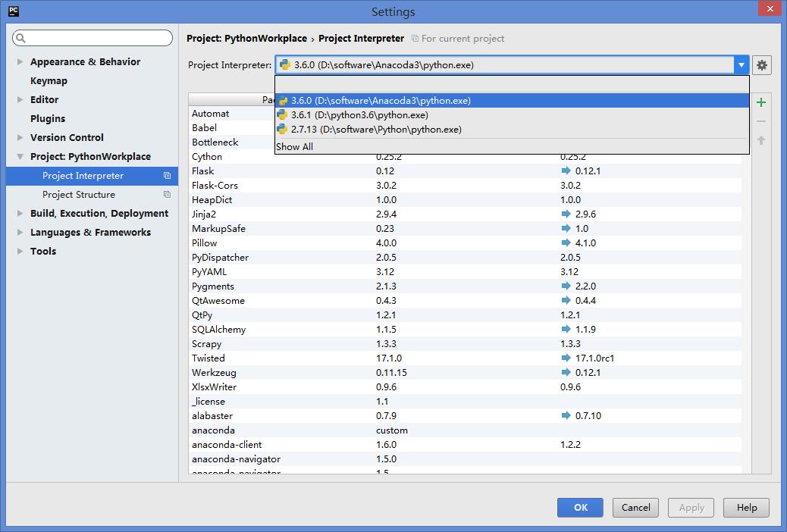Image resolution: width=787 pixels, height=532 pixels.
Task: Click the search magnifier icon
Action: pyautogui.click(x=20, y=38)
